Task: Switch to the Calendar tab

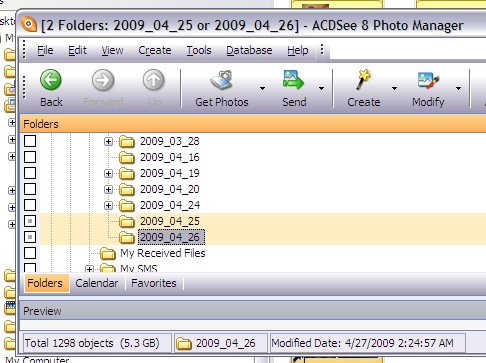Action: point(97,283)
